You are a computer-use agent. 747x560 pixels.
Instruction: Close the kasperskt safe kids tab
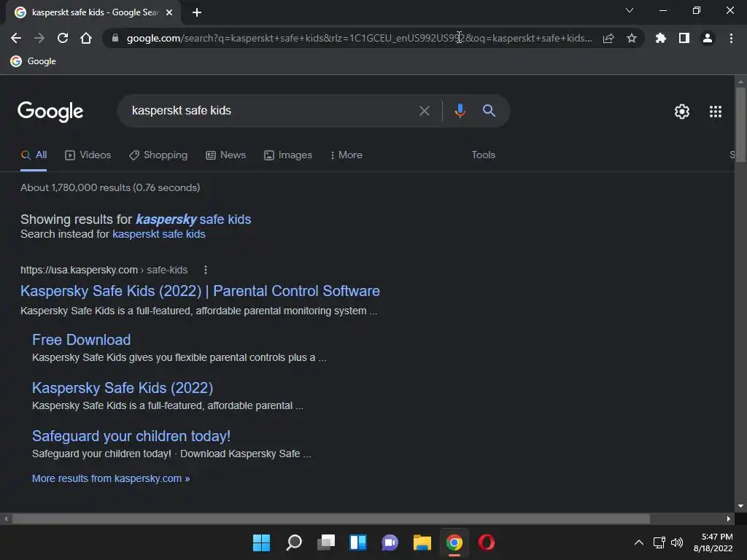coord(169,12)
